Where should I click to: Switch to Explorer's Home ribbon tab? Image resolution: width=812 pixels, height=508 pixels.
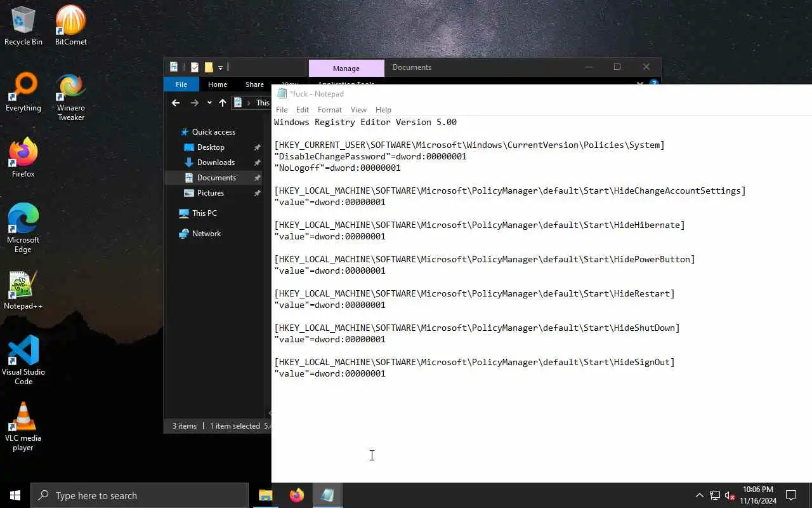218,84
